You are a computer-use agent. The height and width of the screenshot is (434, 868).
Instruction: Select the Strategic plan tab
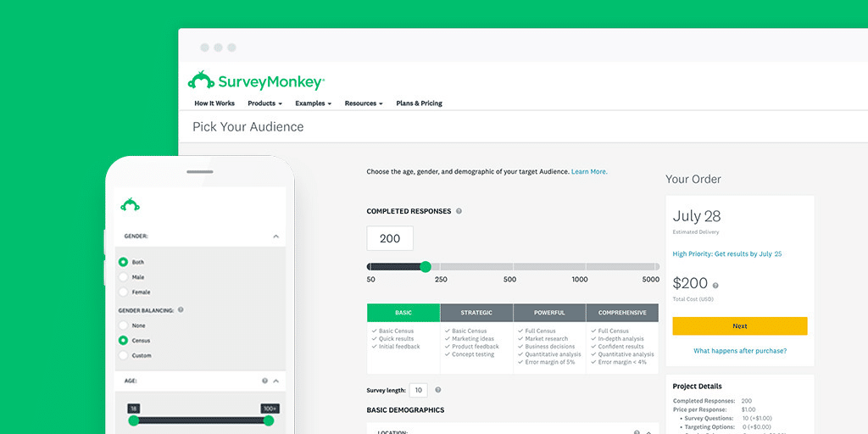tap(476, 313)
